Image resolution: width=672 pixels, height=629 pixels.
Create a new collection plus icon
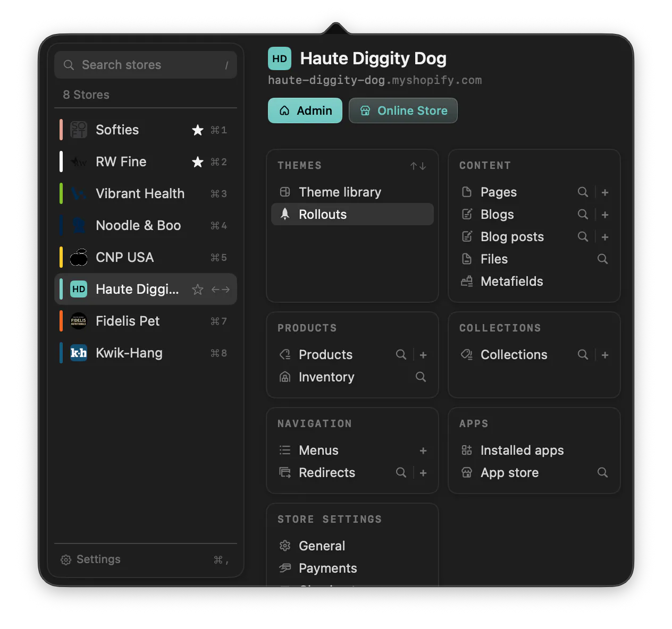605,355
